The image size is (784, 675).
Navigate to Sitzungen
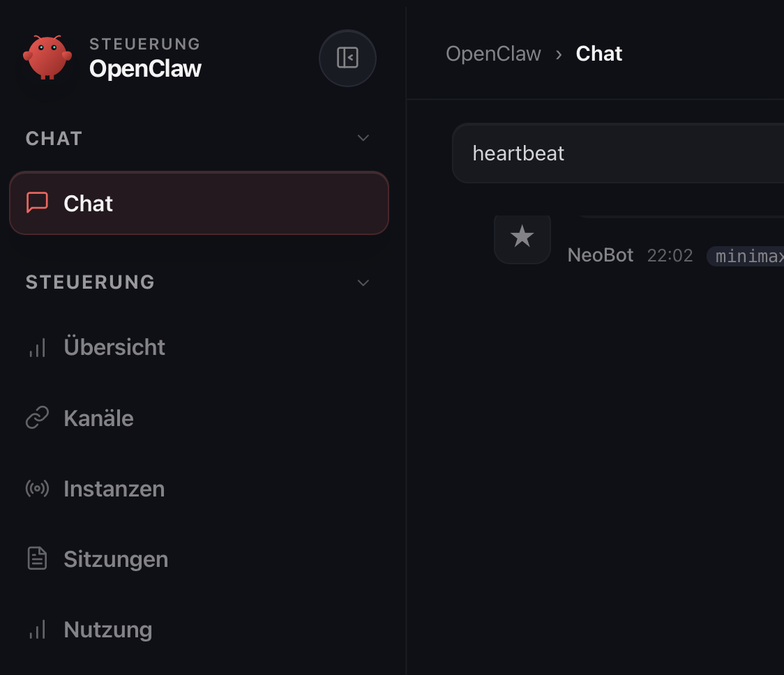(x=116, y=559)
